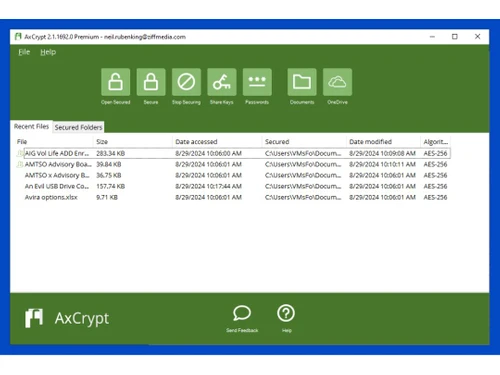The height and width of the screenshot is (375, 500).
Task: Click the 157.74 KB size cell
Action: (111, 186)
